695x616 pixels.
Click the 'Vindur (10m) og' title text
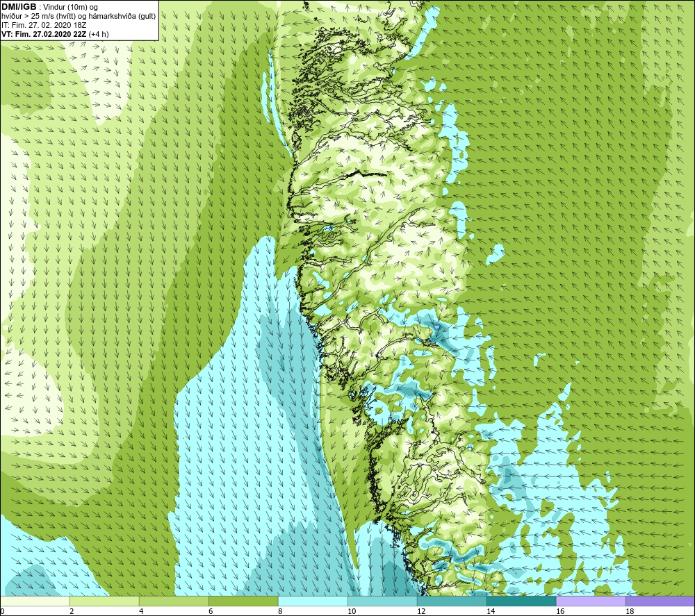[72, 8]
